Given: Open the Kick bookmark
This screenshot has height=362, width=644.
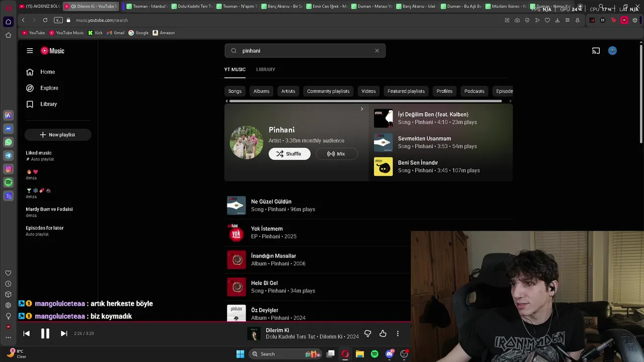Looking at the screenshot, I should point(95,33).
